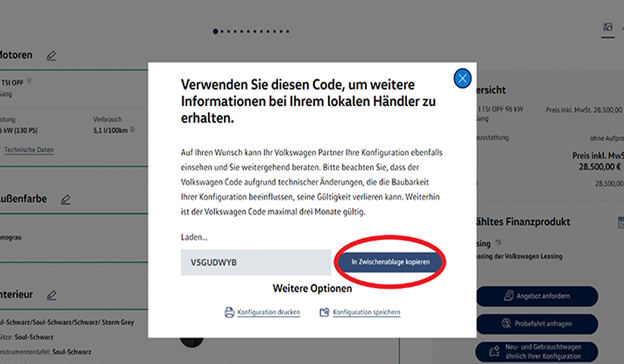This screenshot has height=364, width=624.
Task: Copy code with In Zwischenablage kopieren
Action: pos(390,262)
